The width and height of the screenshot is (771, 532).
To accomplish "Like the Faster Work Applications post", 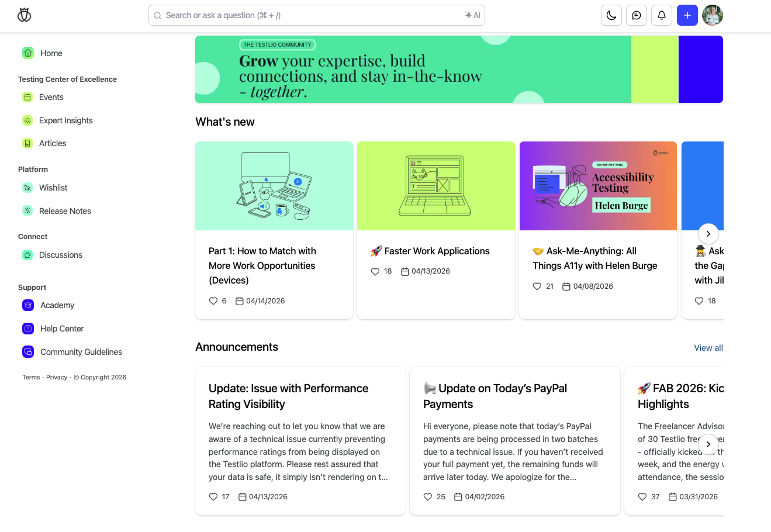I will pyautogui.click(x=375, y=271).
